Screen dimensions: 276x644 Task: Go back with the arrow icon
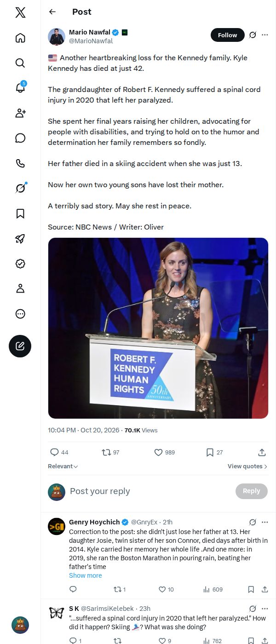coord(52,12)
